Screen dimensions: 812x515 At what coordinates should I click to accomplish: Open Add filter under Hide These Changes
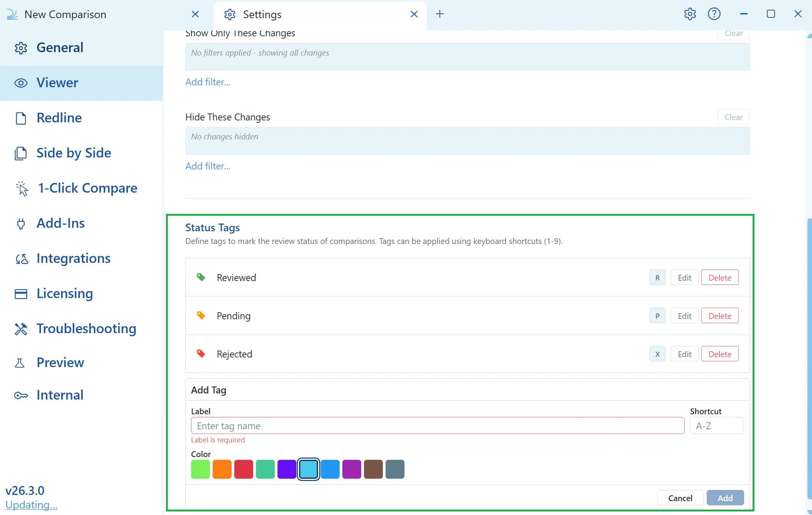(x=208, y=166)
